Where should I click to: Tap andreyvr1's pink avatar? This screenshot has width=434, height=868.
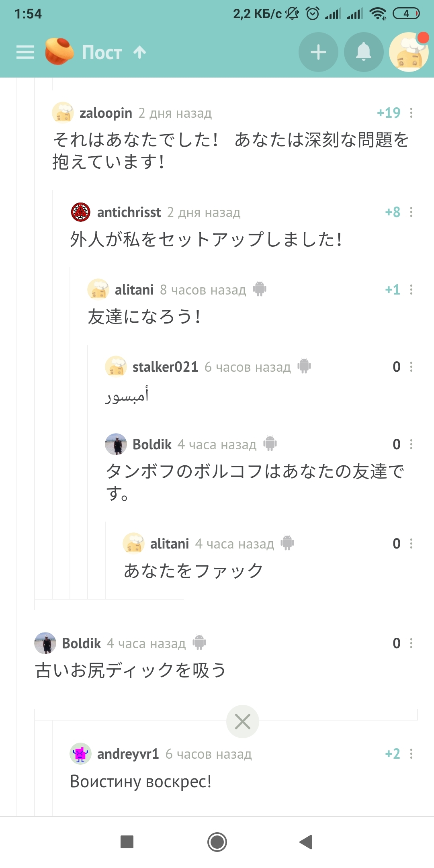click(80, 754)
